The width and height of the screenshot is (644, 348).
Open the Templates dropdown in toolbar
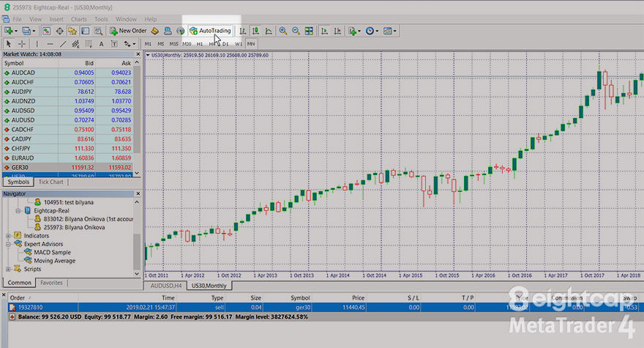point(390,31)
